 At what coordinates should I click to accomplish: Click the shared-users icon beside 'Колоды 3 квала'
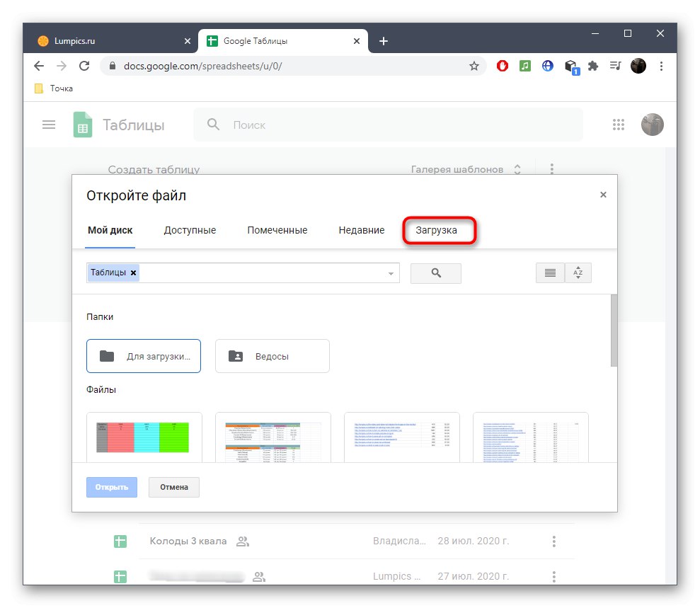[241, 541]
